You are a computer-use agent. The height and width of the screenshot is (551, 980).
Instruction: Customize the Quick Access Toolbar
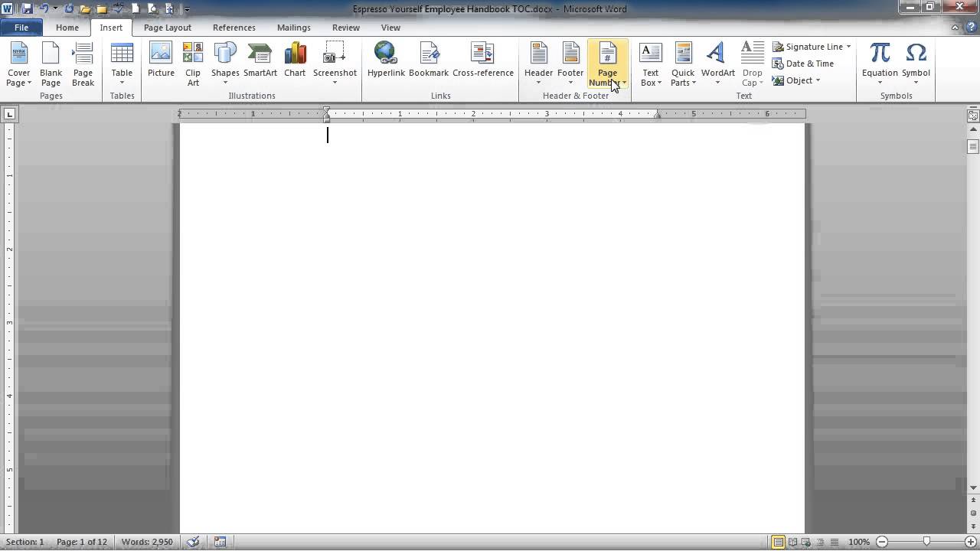click(x=188, y=9)
